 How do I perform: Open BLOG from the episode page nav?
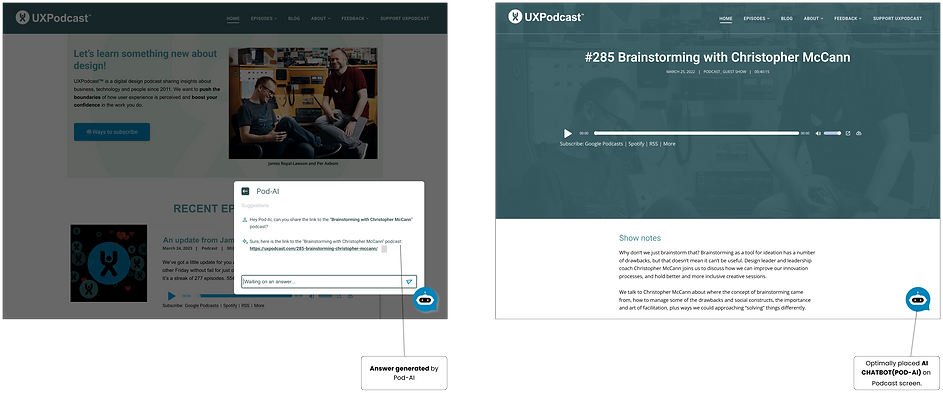coord(787,19)
